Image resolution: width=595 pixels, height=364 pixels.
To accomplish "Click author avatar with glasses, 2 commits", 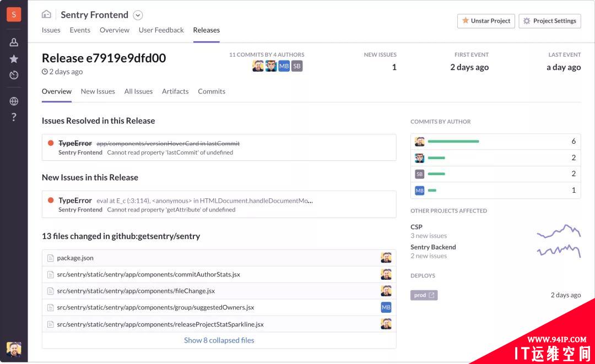I will click(x=419, y=157).
